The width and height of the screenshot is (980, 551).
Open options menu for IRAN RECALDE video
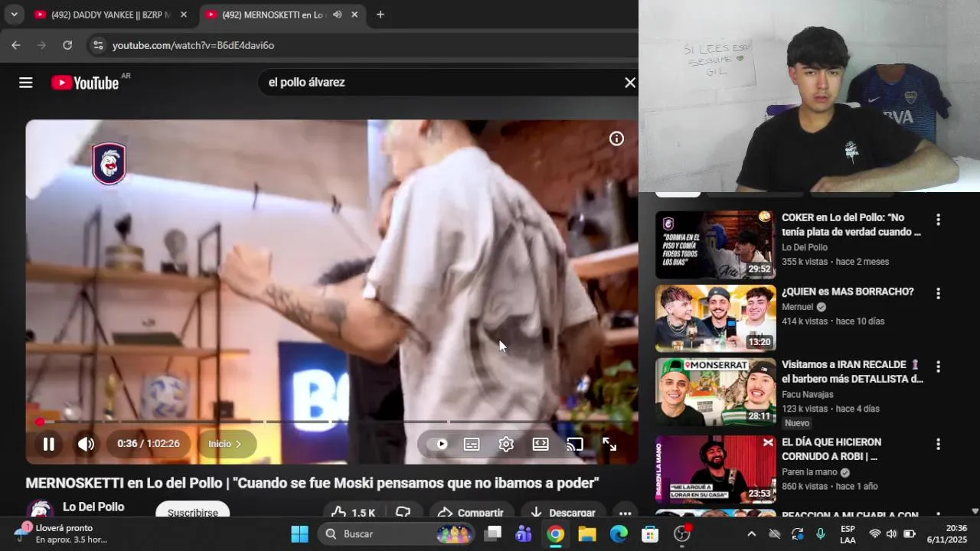tap(938, 367)
